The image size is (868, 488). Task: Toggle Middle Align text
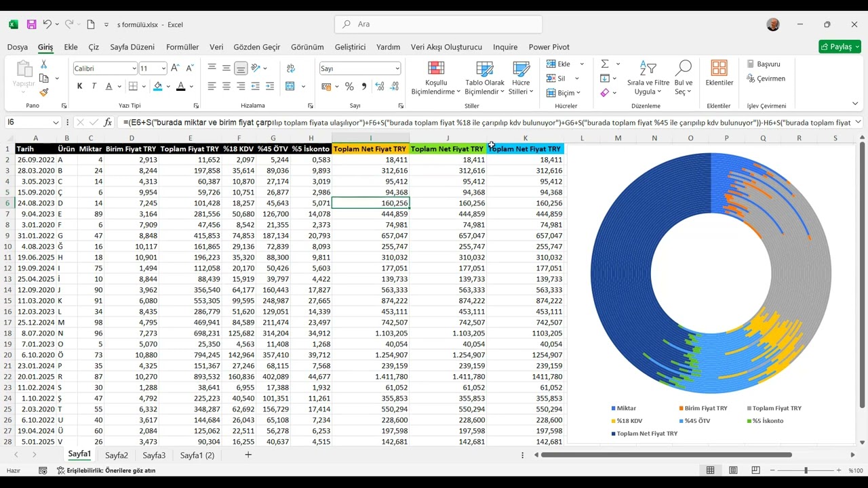[x=226, y=68]
